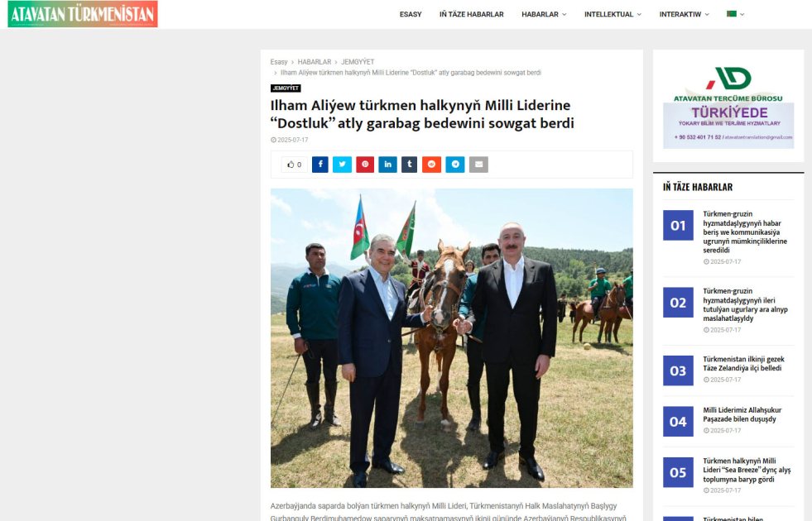Pin article on Pinterest
This screenshot has height=521, width=812.
point(365,165)
